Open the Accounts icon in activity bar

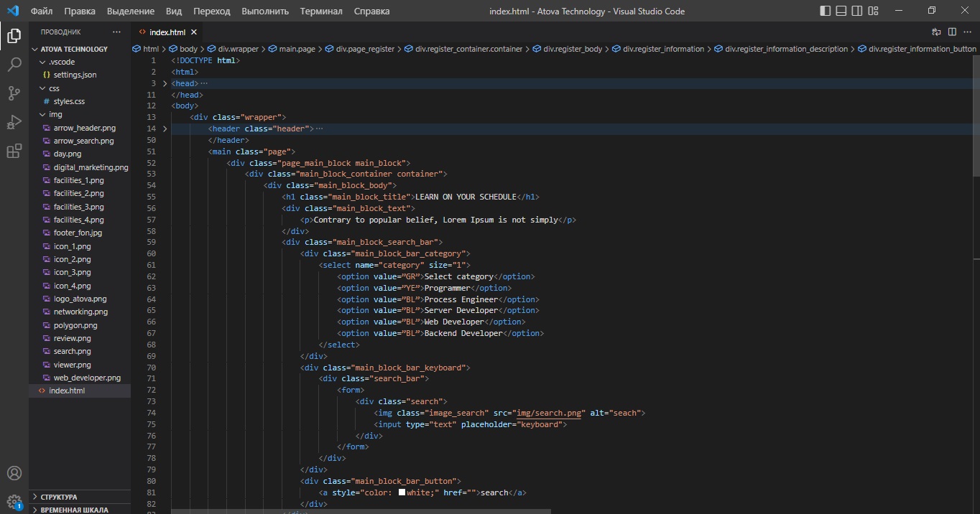[14, 474]
